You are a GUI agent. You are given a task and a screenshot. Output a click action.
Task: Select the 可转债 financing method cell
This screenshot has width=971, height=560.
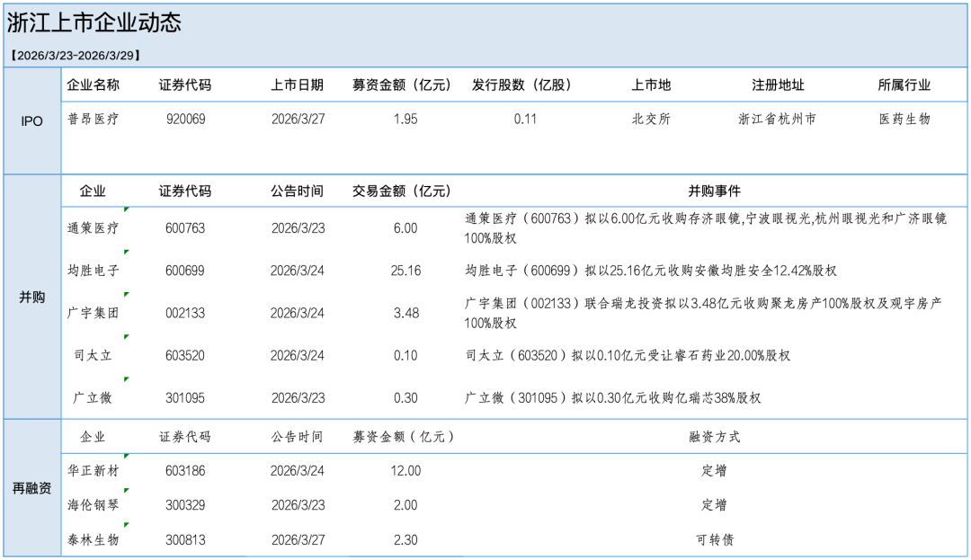click(715, 539)
